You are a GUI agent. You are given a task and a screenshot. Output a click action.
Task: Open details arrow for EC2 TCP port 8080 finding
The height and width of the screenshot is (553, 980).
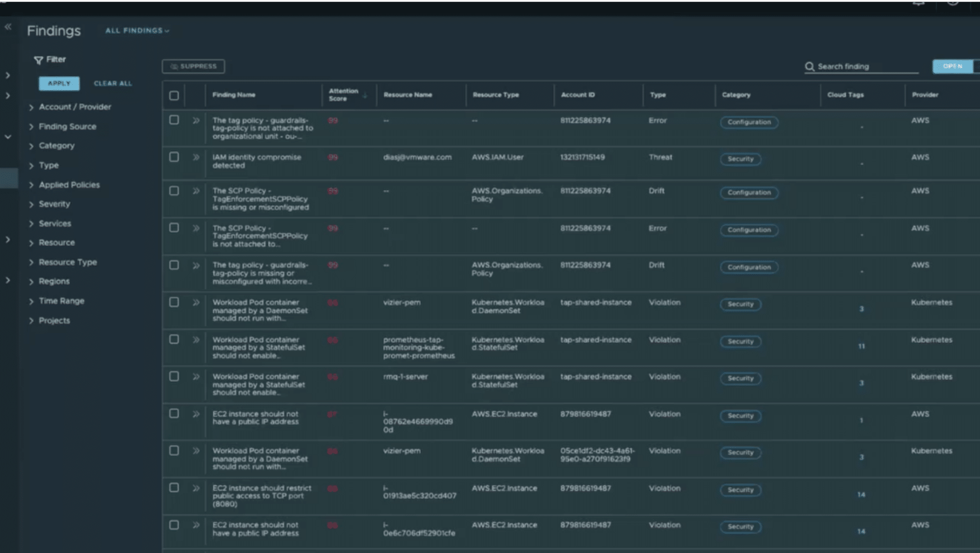pyautogui.click(x=196, y=488)
